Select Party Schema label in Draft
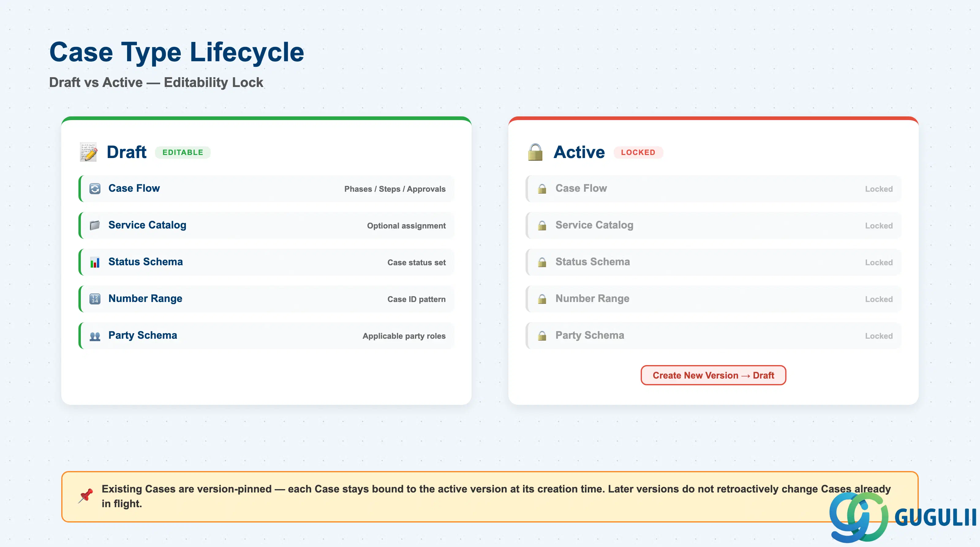This screenshot has height=547, width=980. (143, 335)
